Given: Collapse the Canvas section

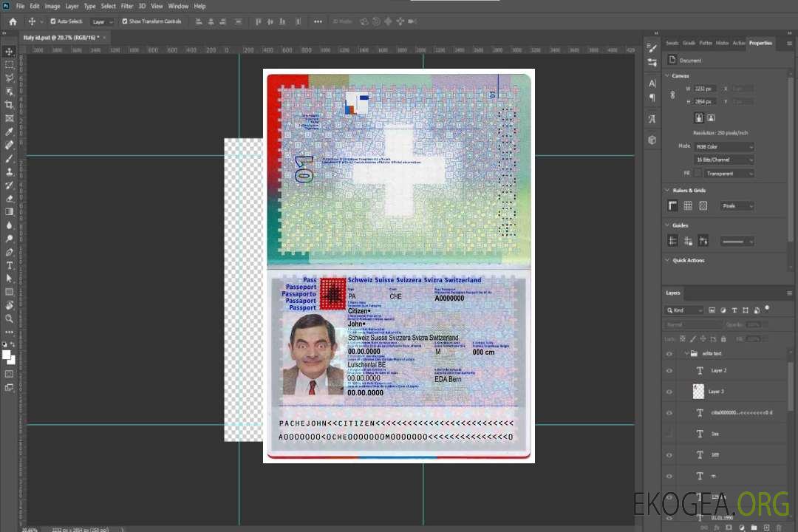Looking at the screenshot, I should pos(667,76).
